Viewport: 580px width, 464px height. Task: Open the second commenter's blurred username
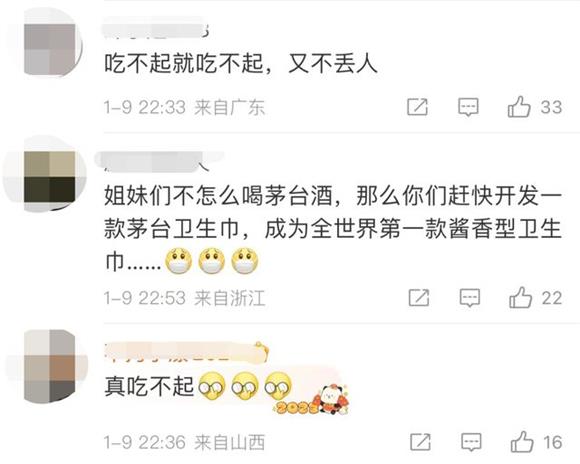click(157, 162)
